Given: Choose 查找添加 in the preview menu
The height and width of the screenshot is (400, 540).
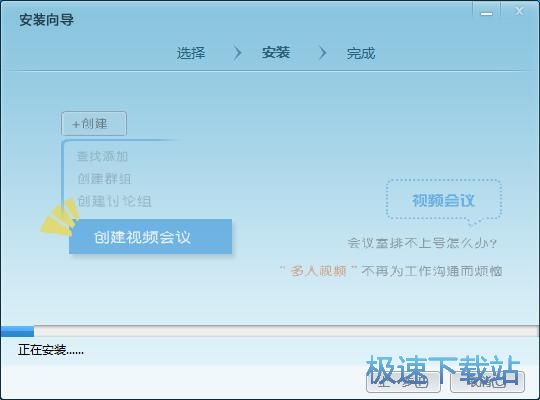Looking at the screenshot, I should [102, 156].
